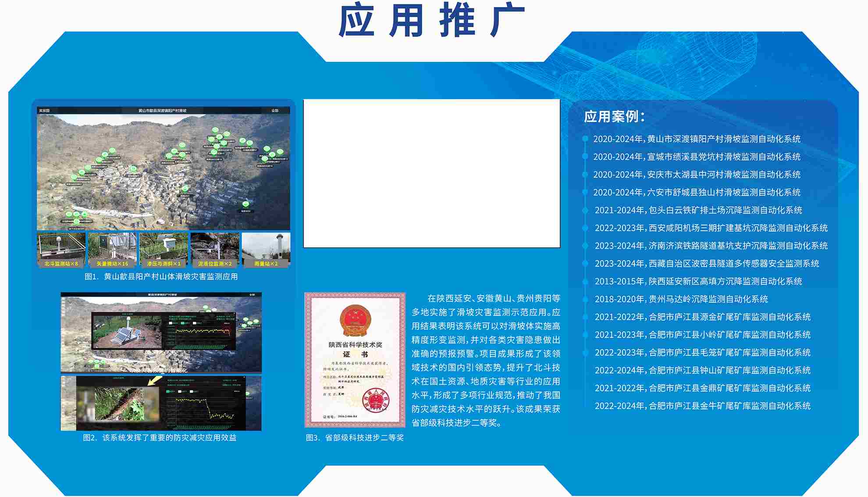This screenshot has width=868, height=497.
Task: Open the 全部 dropdown in Figure 2's header
Action: 252,295
